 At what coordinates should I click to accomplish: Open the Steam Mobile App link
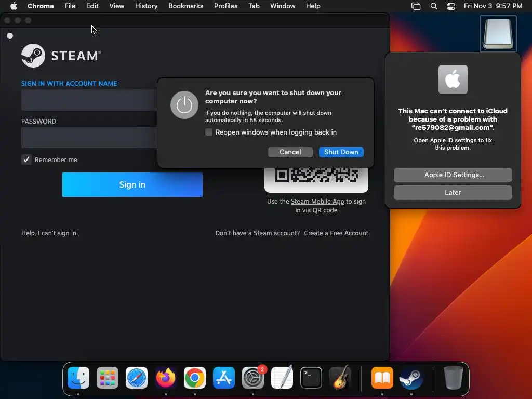[317, 202]
